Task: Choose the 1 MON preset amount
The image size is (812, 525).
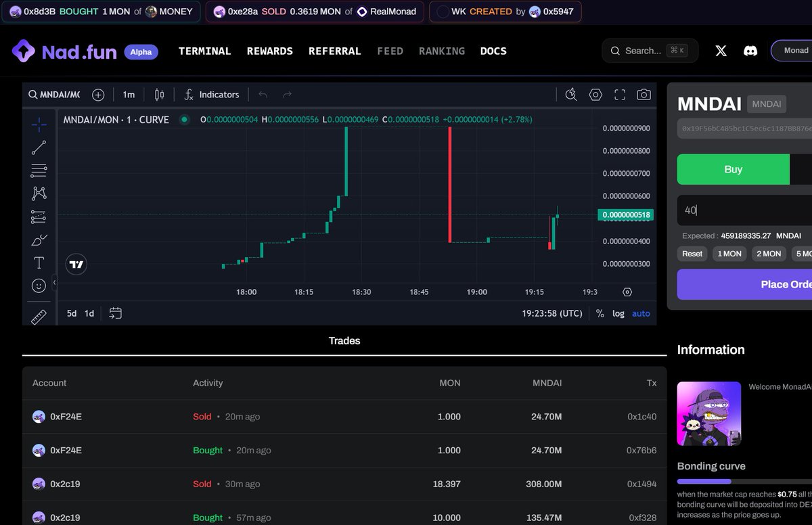Action: pos(729,254)
